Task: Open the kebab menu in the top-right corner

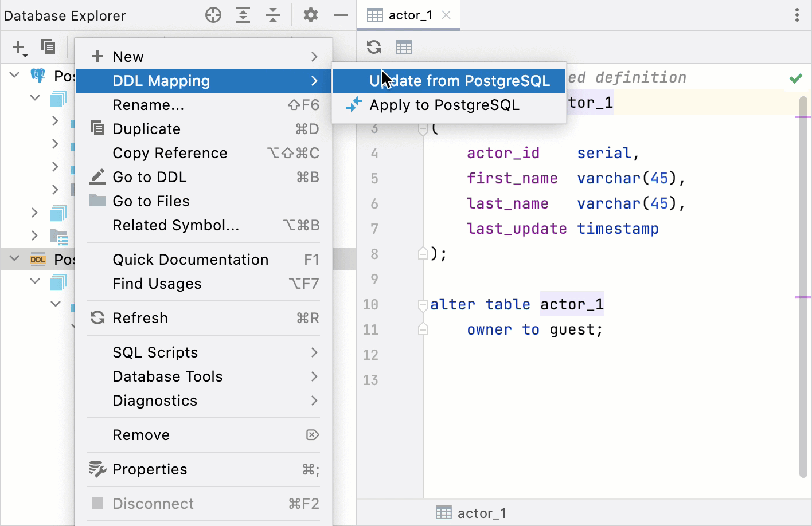Action: coord(797,15)
